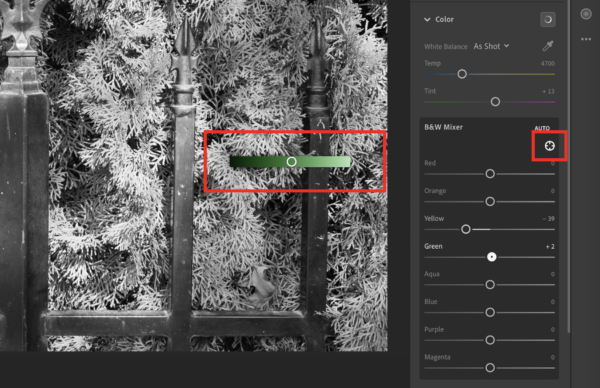Click the Purple slider handle
The width and height of the screenshot is (600, 388).
click(490, 340)
